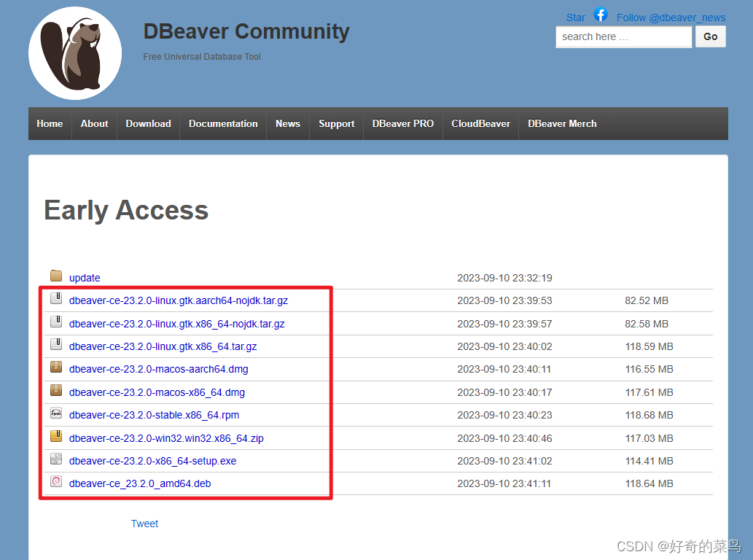Click size value 118.68 MB
Viewport: 753px width, 560px height.
pyautogui.click(x=649, y=416)
